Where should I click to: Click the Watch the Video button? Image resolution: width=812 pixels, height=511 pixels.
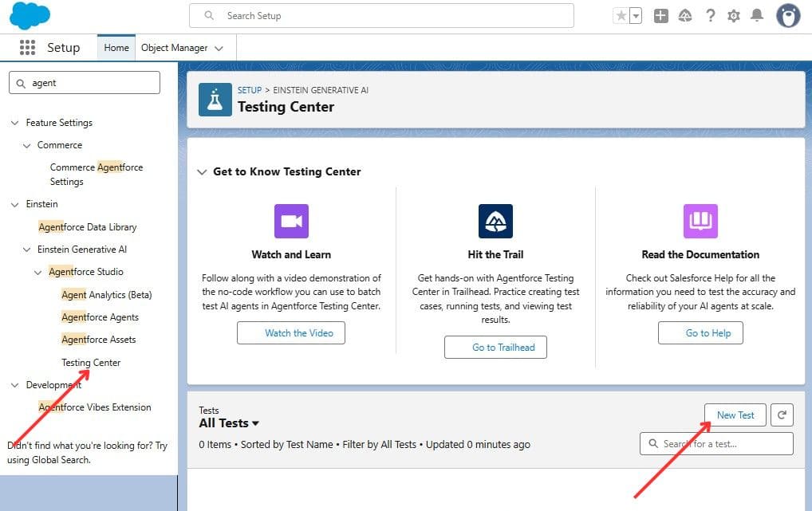(290, 332)
